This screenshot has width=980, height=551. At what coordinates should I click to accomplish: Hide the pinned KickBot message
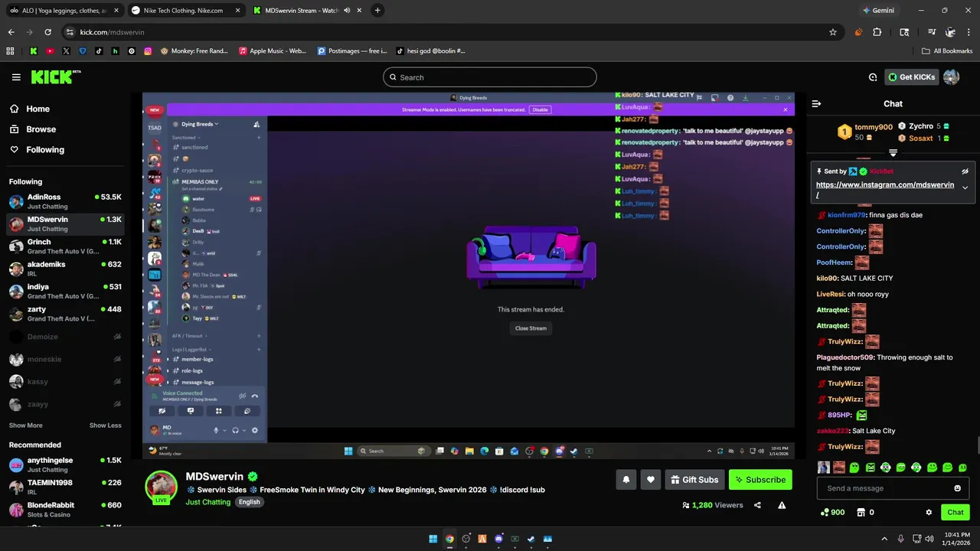tap(965, 171)
